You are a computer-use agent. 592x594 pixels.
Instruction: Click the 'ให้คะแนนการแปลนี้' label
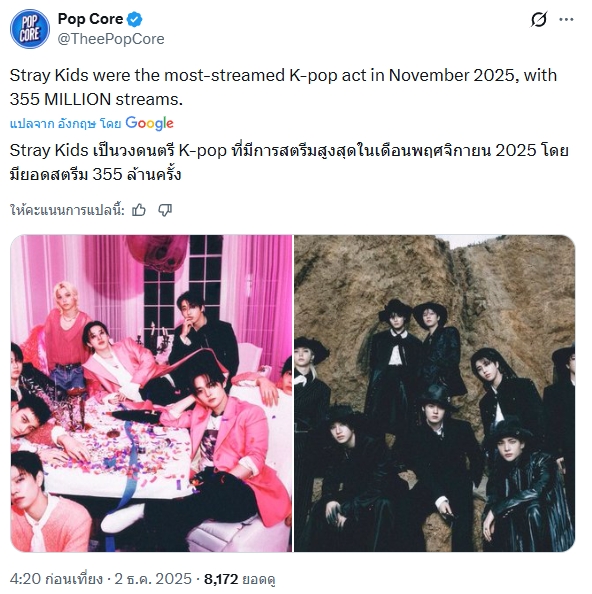67,210
